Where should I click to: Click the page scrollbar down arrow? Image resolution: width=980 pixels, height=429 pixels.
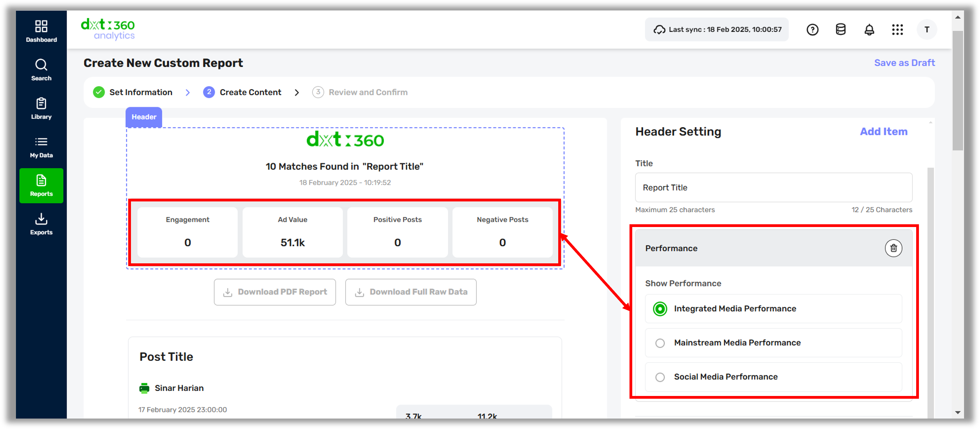(x=957, y=413)
